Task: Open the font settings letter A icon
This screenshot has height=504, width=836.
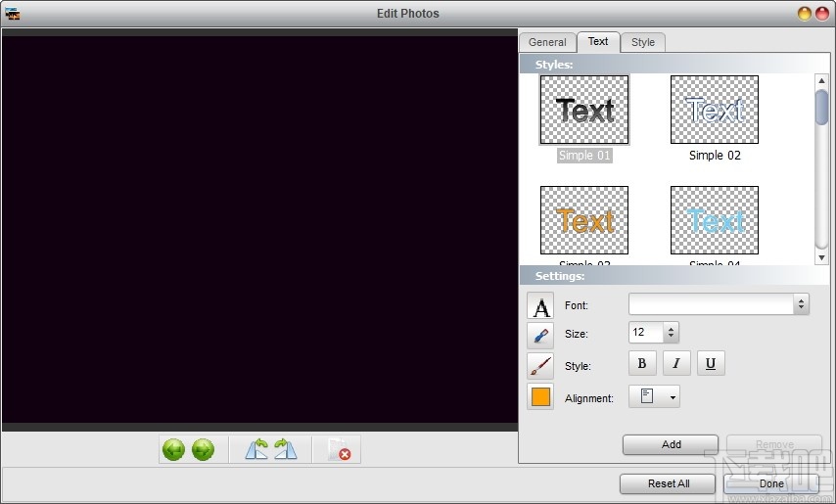Action: (x=540, y=305)
